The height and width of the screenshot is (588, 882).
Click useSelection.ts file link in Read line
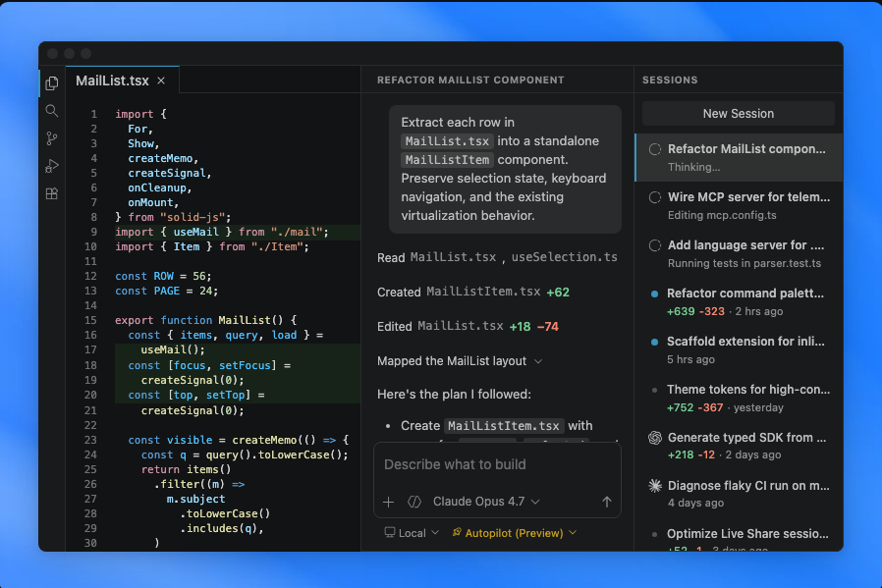(x=564, y=257)
